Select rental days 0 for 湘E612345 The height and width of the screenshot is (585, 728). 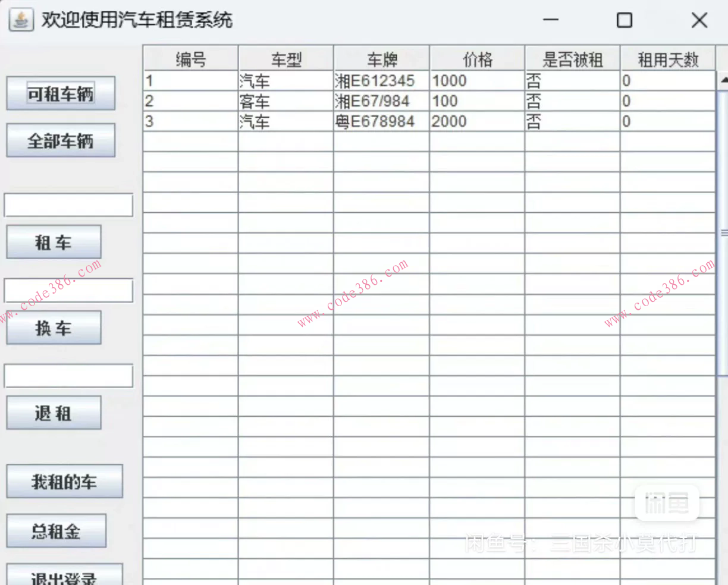668,81
